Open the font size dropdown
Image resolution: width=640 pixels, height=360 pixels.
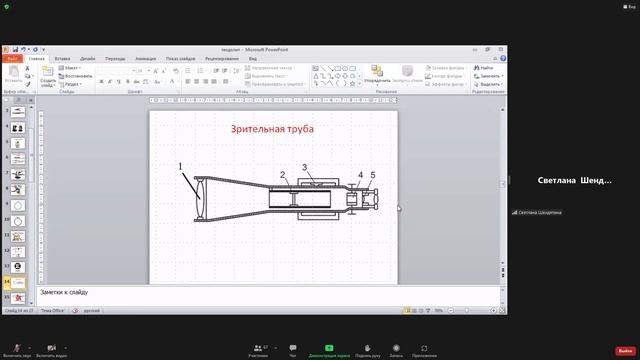click(x=149, y=71)
